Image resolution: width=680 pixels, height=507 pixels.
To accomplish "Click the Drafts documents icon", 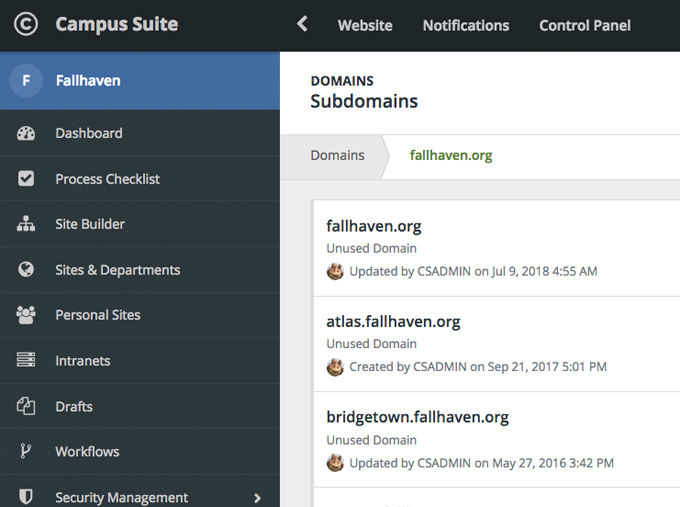I will tap(26, 406).
